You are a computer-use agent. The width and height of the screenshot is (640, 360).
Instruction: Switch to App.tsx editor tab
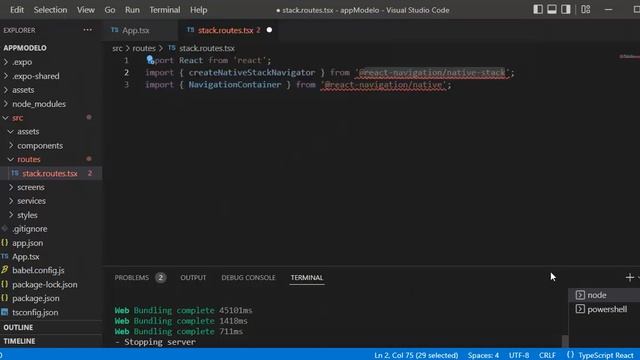[x=139, y=30]
